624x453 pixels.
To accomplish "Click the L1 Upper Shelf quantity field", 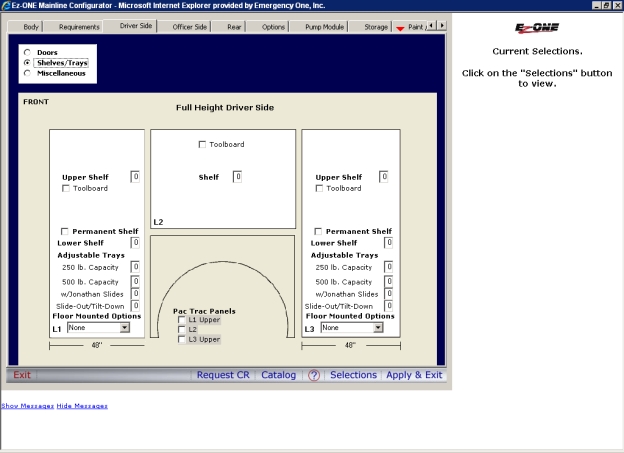I will pos(135,177).
